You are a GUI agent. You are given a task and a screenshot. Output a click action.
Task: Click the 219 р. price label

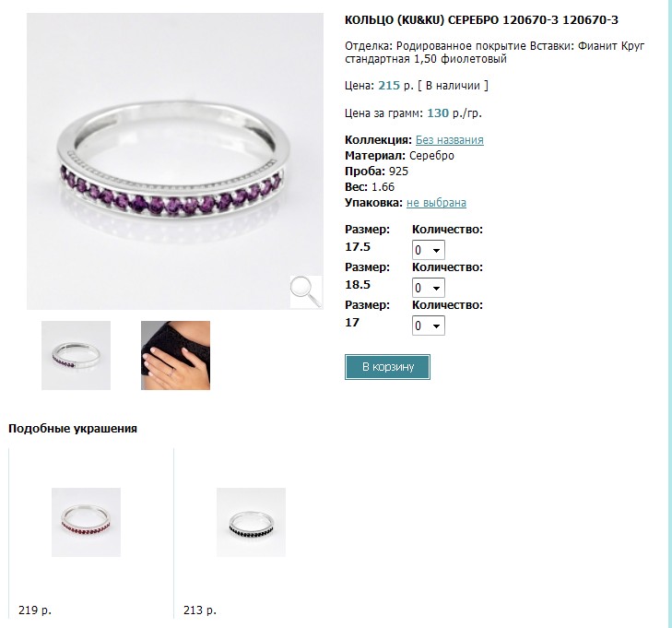pyautogui.click(x=35, y=610)
